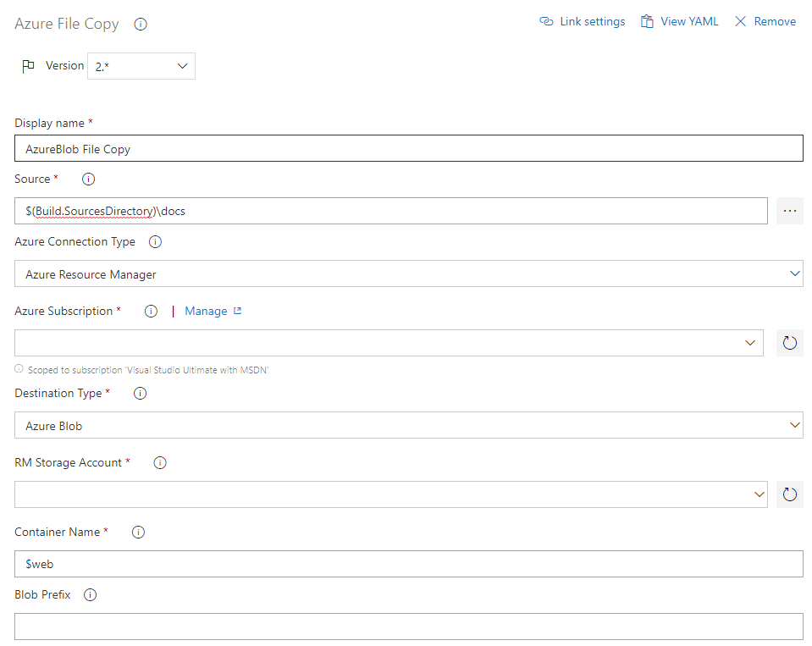This screenshot has height=646, width=812.
Task: Click the Remove X icon
Action: (x=741, y=21)
